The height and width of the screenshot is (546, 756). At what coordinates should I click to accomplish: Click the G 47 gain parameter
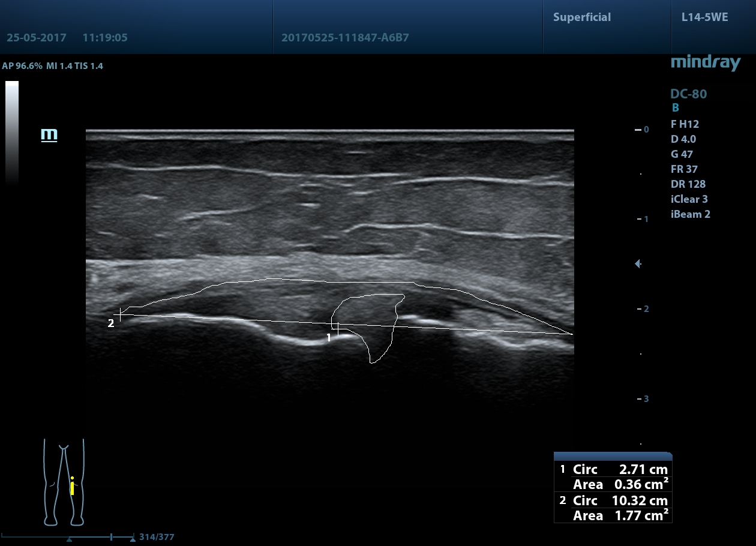(x=682, y=154)
